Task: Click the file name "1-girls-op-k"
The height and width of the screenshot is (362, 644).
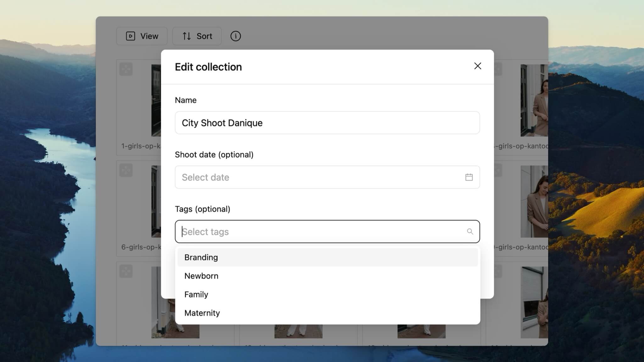Action: tap(141, 146)
